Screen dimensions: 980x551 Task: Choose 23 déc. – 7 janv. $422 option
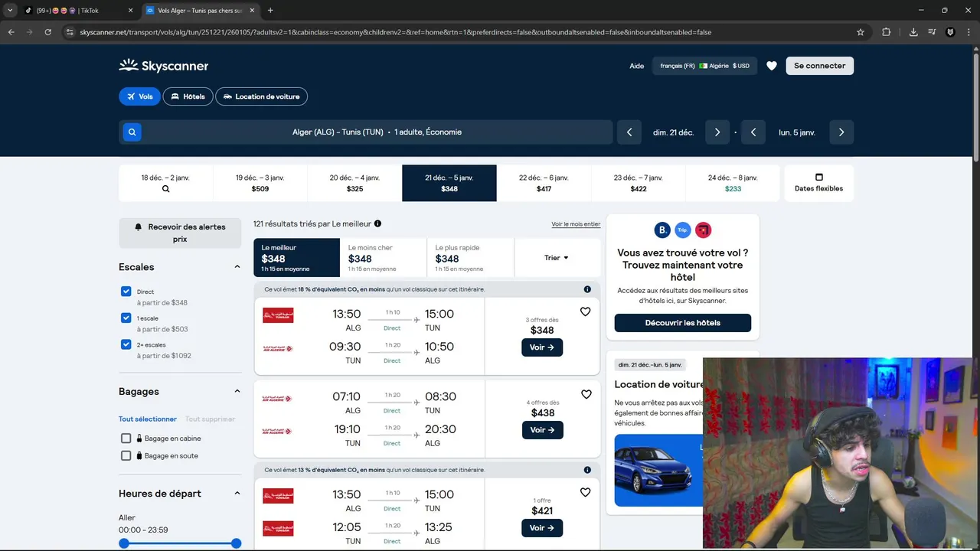pos(639,183)
